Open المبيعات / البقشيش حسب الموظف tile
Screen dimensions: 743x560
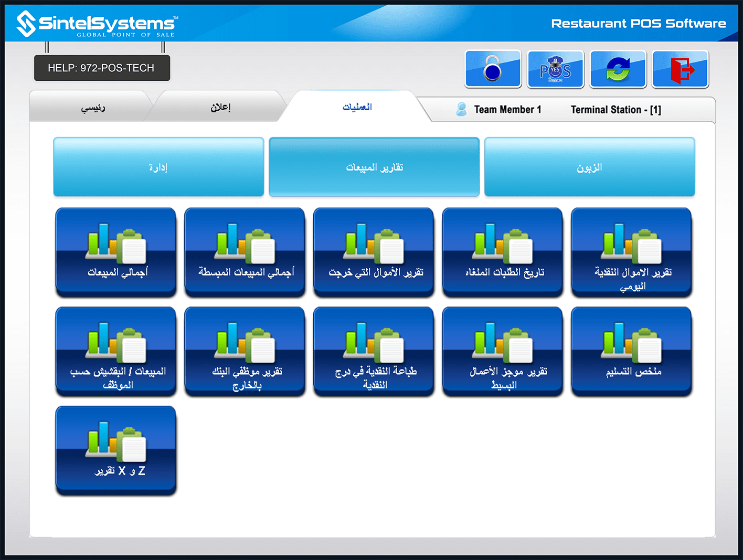(x=116, y=352)
